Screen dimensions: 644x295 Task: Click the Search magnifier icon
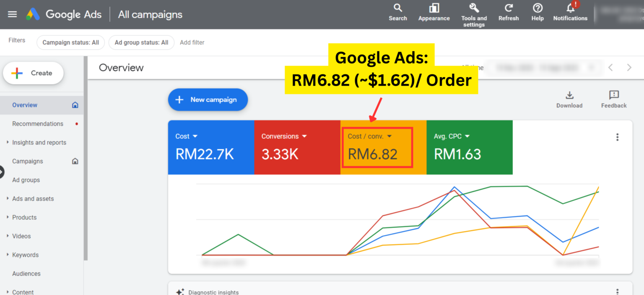pyautogui.click(x=398, y=8)
